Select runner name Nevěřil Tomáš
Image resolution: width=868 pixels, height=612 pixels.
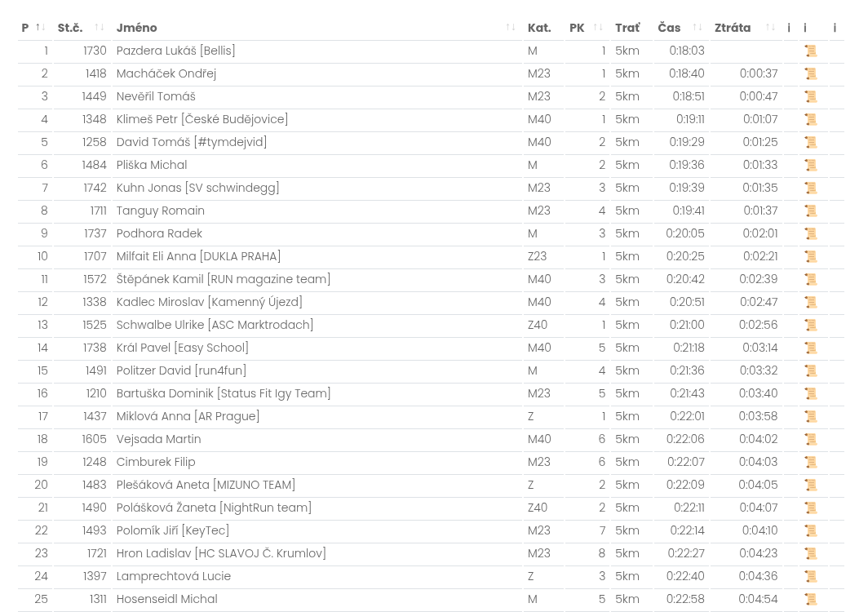click(156, 96)
